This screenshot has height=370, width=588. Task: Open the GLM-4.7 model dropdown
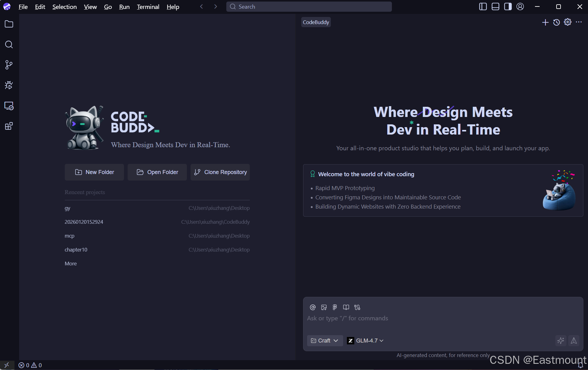click(365, 341)
